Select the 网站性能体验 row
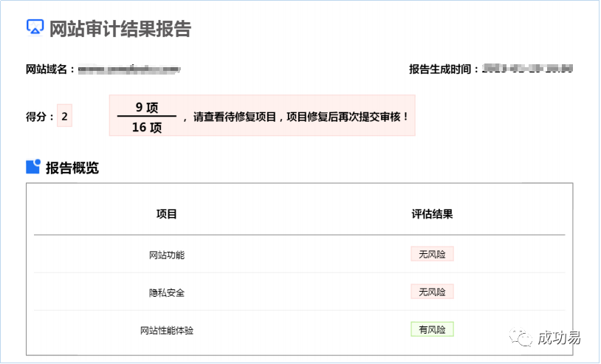Viewport: 601px width, 364px height. pyautogui.click(x=299, y=330)
